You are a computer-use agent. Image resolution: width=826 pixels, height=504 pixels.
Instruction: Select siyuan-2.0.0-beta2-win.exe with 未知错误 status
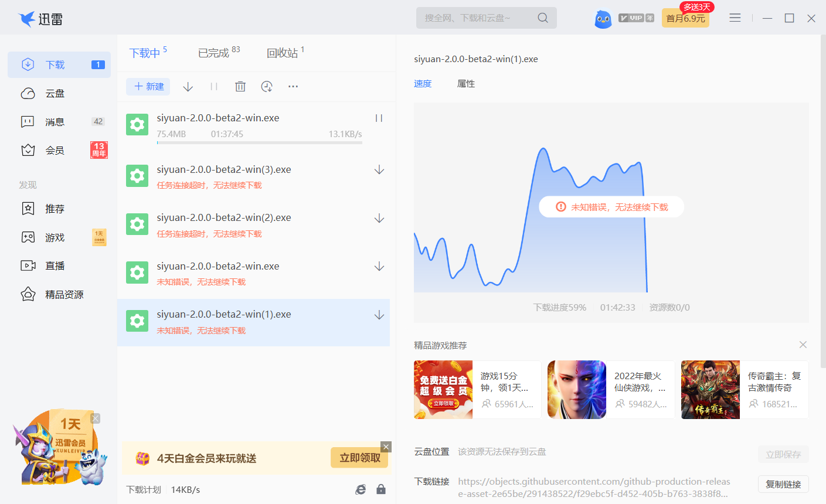click(x=253, y=273)
